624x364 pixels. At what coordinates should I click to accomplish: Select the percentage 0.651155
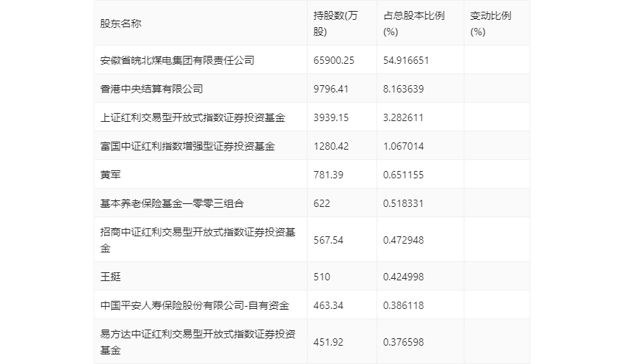click(x=404, y=175)
